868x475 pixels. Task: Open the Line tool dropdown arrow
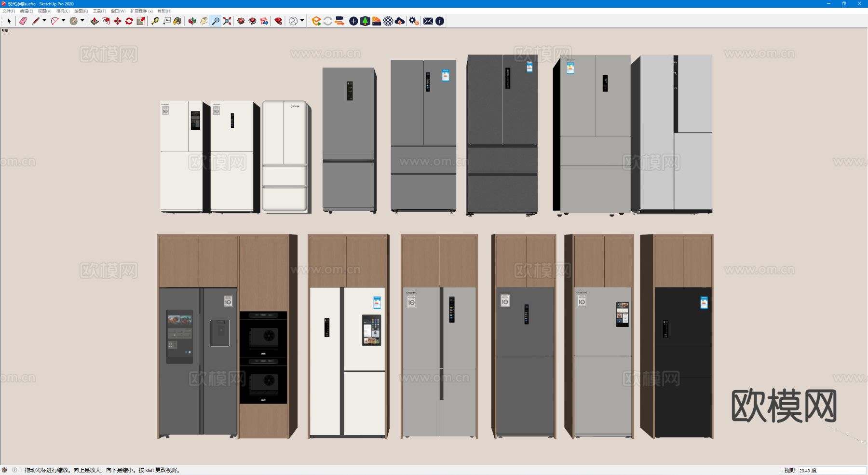pyautogui.click(x=44, y=21)
